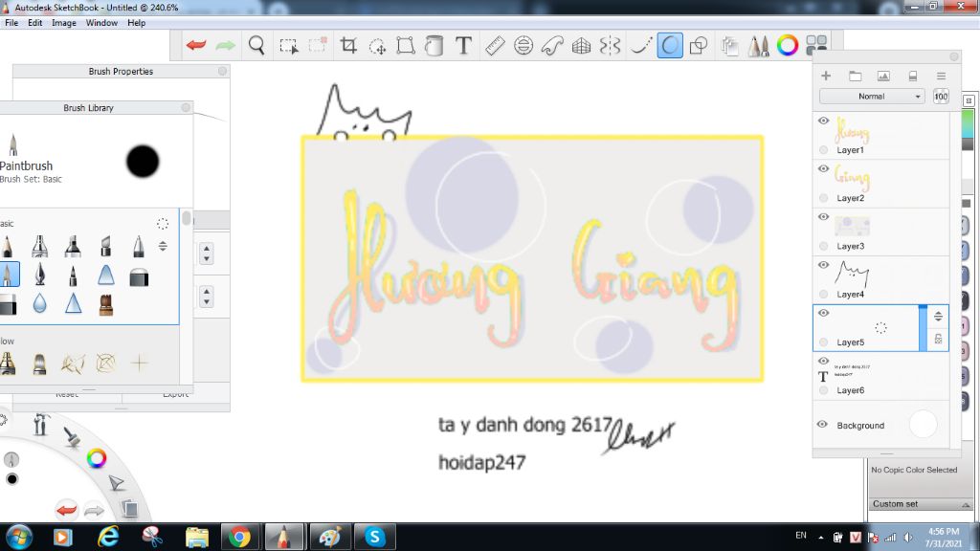Image resolution: width=980 pixels, height=551 pixels.
Task: Open Google Chrome from the taskbar
Action: click(238, 537)
